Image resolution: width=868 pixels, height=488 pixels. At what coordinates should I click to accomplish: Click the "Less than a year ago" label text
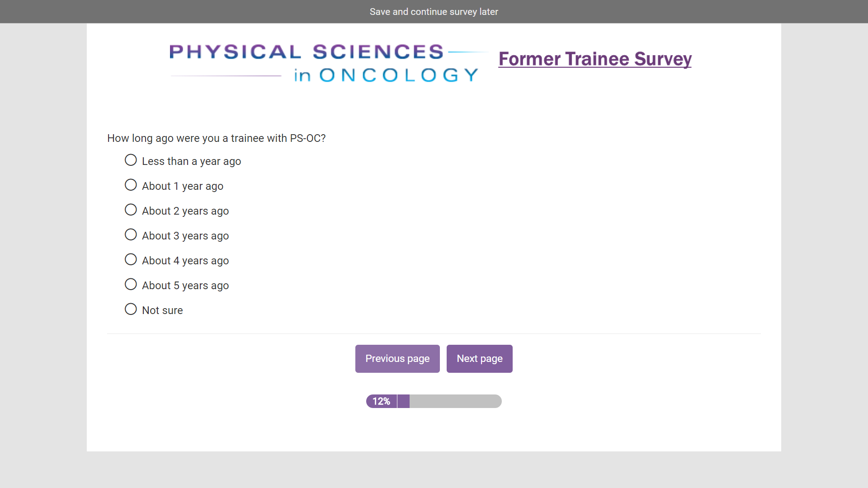[191, 161]
